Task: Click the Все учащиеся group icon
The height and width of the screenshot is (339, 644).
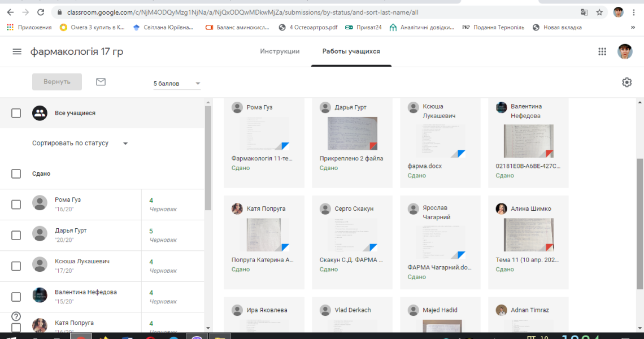Action: point(40,113)
